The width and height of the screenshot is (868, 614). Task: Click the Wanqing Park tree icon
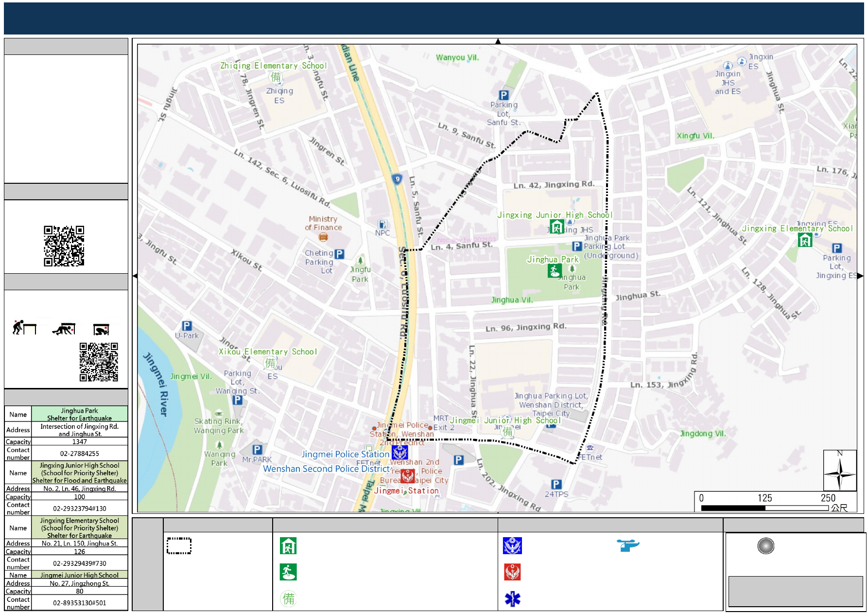coord(220,445)
